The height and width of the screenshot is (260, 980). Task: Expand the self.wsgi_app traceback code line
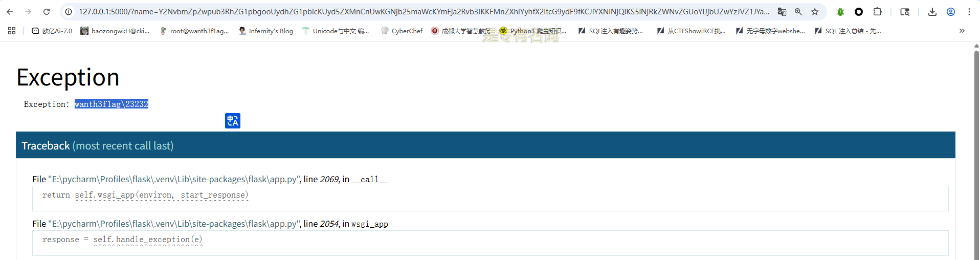coord(161,195)
